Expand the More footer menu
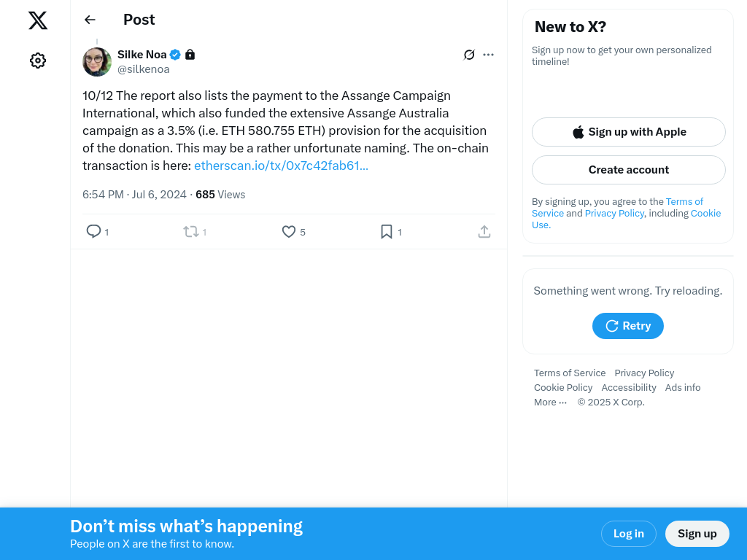The height and width of the screenshot is (560, 747). pyautogui.click(x=550, y=402)
